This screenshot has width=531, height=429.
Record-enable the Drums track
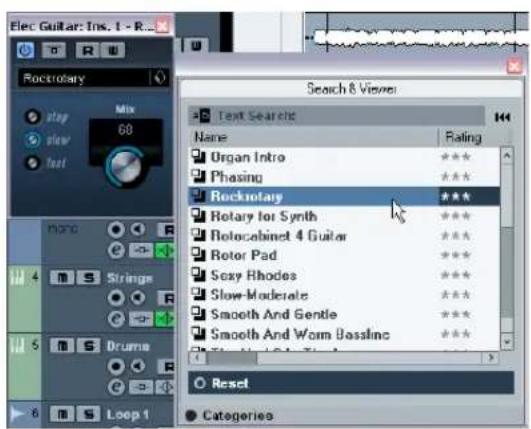116,366
